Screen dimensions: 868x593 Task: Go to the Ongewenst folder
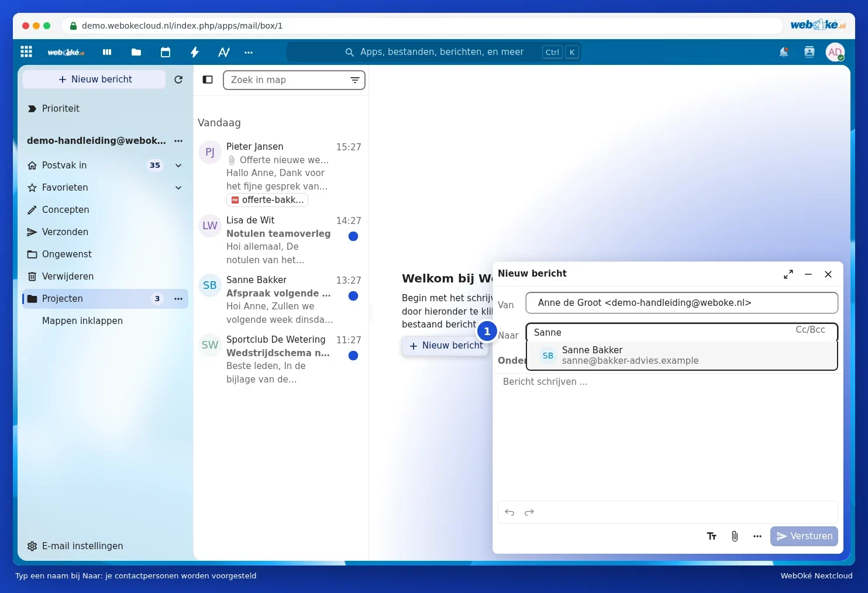(x=105, y=254)
